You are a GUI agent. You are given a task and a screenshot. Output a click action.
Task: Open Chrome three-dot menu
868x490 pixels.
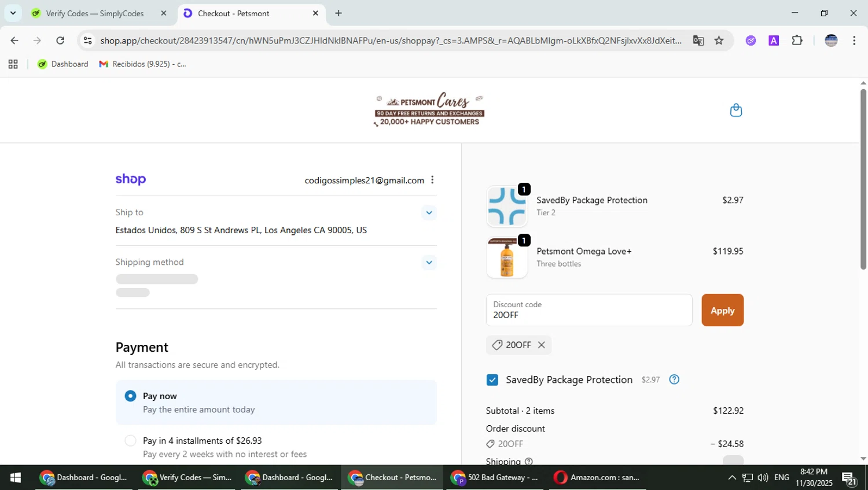click(x=854, y=40)
